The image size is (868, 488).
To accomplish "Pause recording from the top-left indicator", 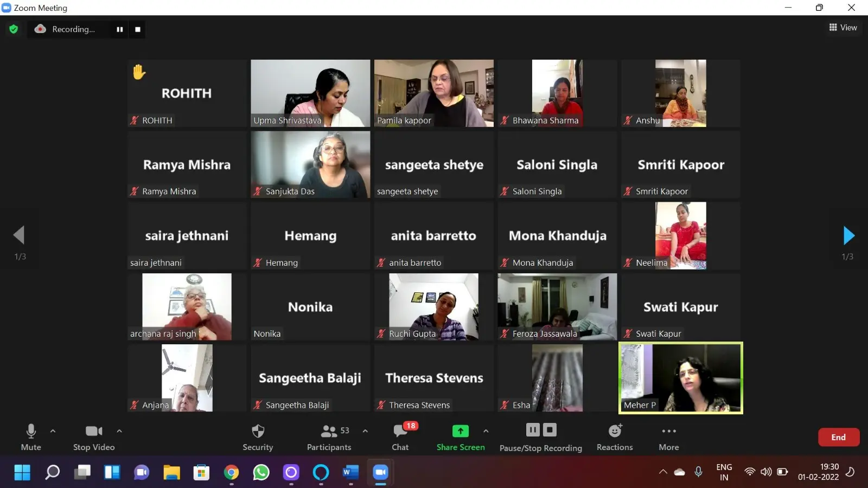I will click(120, 29).
